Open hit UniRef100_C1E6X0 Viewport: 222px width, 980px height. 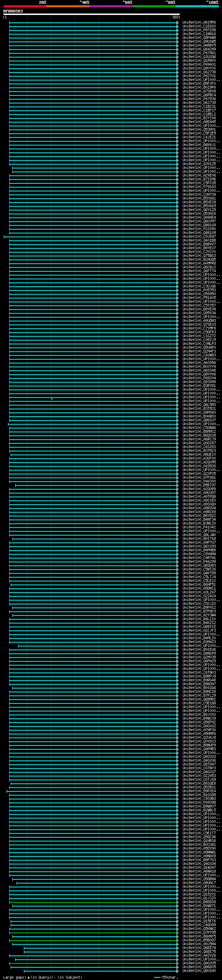[199, 26]
